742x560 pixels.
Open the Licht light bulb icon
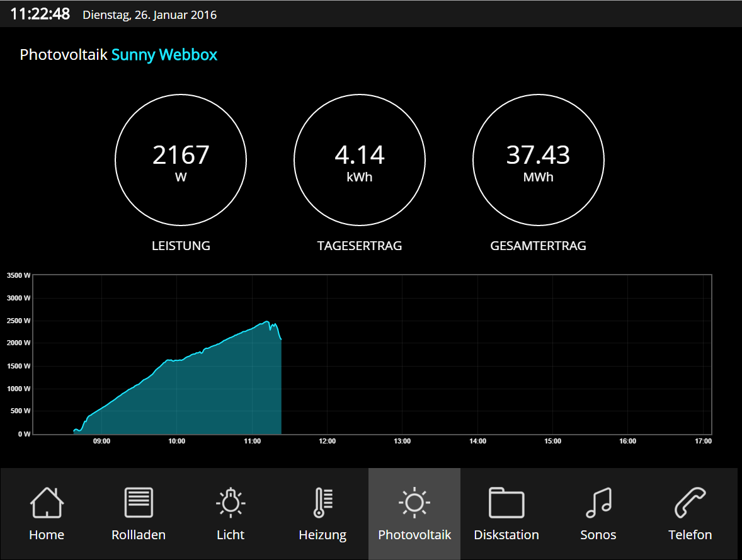pos(231,502)
